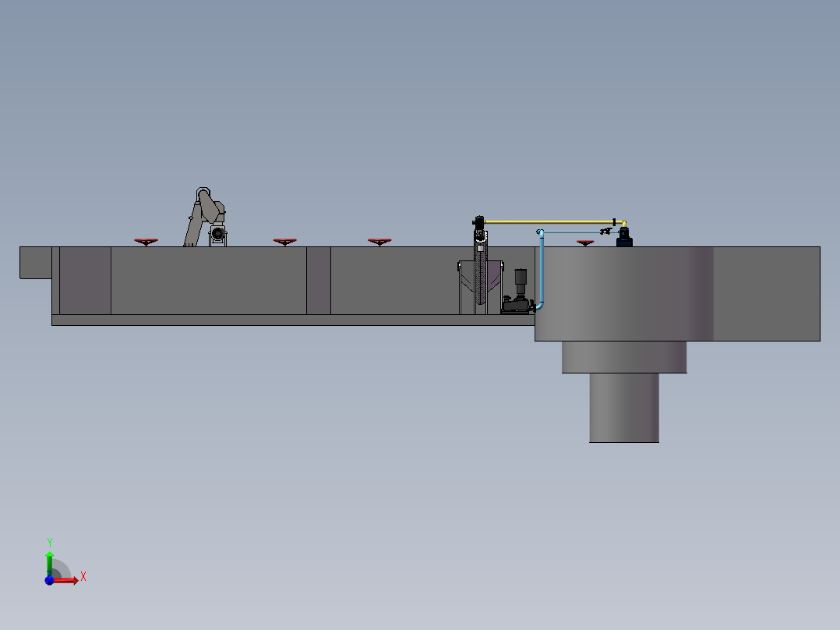This screenshot has width=840, height=630.
Task: Select the long base slab beneath the channel
Action: pos(293,320)
